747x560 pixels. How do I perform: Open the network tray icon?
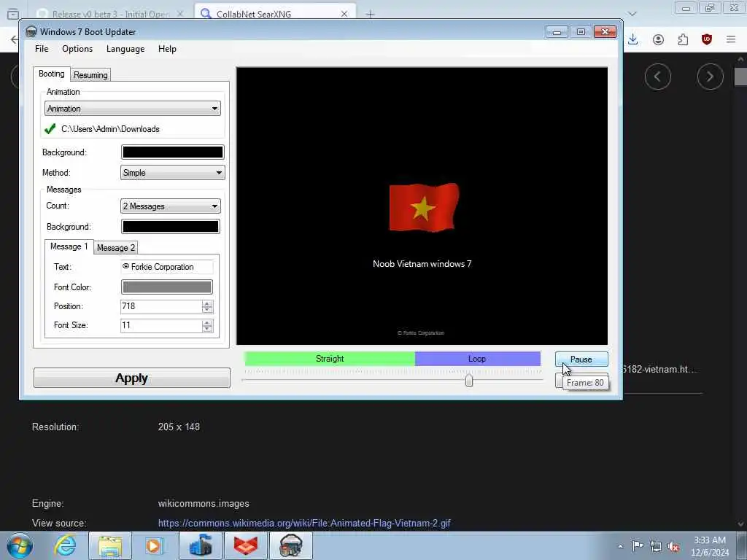coord(656,546)
